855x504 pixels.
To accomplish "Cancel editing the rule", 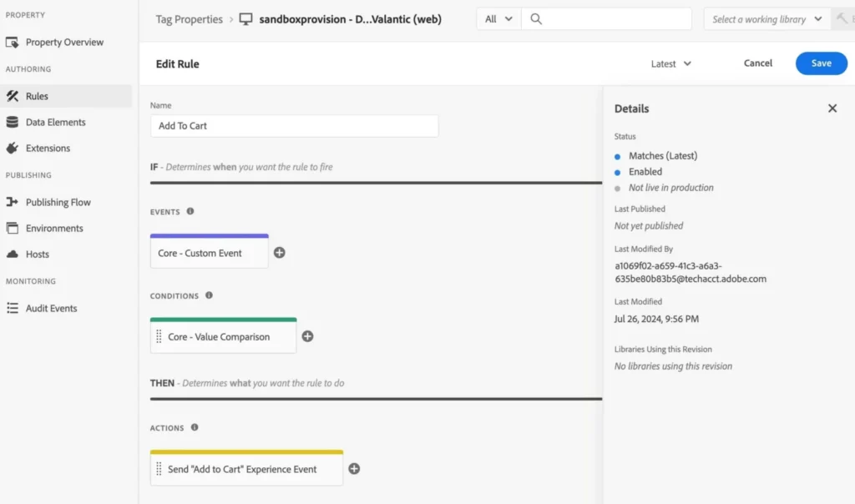I will (757, 63).
